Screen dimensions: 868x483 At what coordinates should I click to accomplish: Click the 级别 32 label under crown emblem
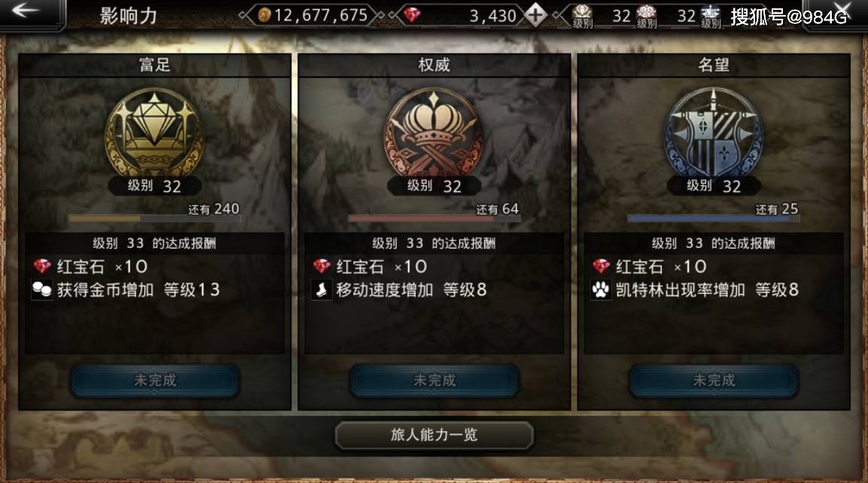coord(434,186)
